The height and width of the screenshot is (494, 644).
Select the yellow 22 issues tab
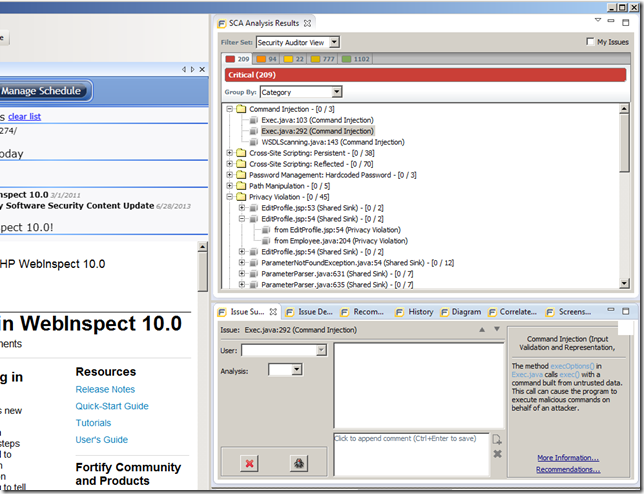(x=294, y=59)
